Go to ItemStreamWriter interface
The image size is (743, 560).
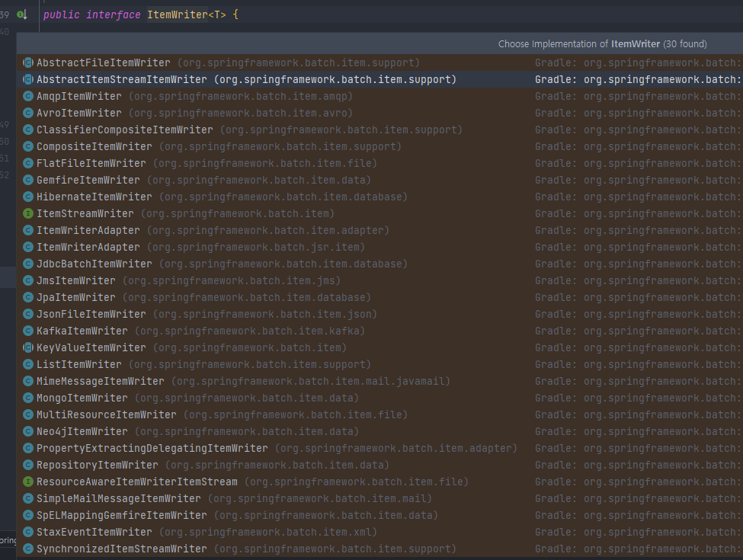[380, 213]
